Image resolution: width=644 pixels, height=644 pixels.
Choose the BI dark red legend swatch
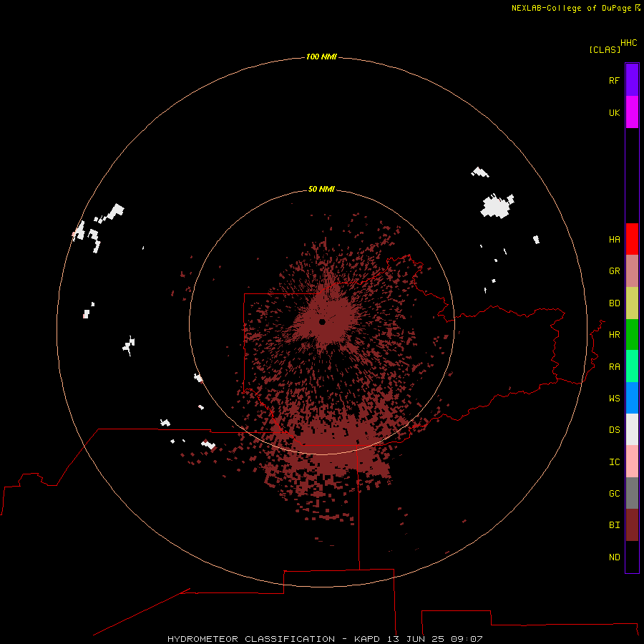coord(632,525)
